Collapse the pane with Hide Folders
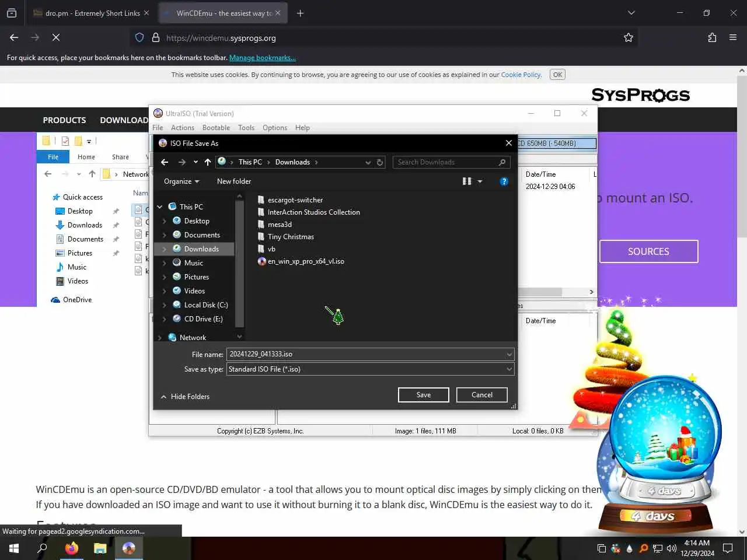747x560 pixels. coord(185,397)
